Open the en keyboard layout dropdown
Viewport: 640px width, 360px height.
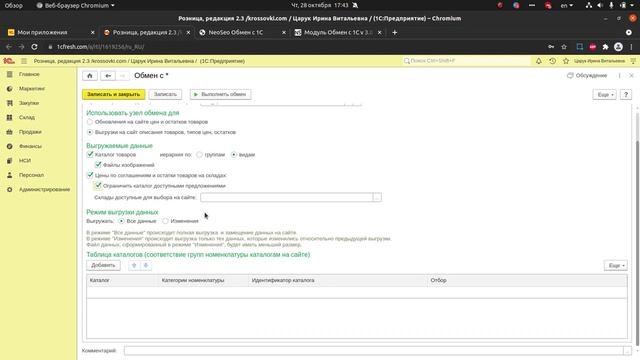[567, 5]
